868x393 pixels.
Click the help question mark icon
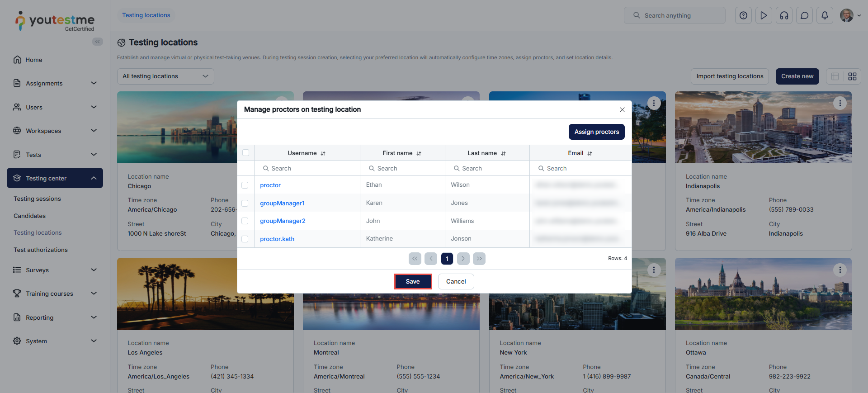(743, 15)
